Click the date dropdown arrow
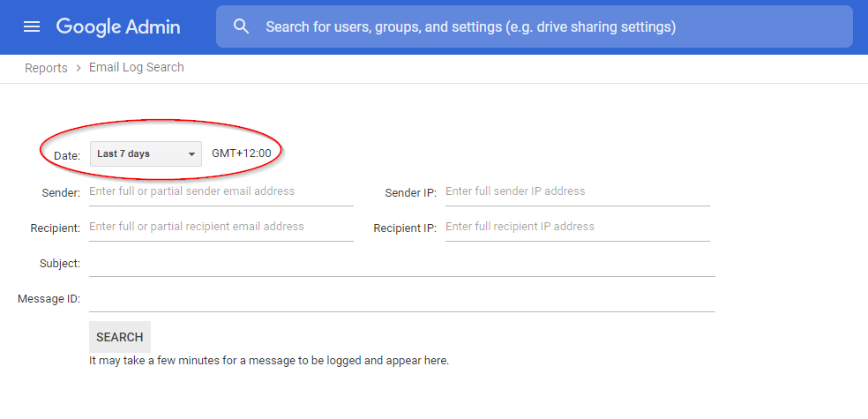The width and height of the screenshot is (868, 419). tap(191, 154)
